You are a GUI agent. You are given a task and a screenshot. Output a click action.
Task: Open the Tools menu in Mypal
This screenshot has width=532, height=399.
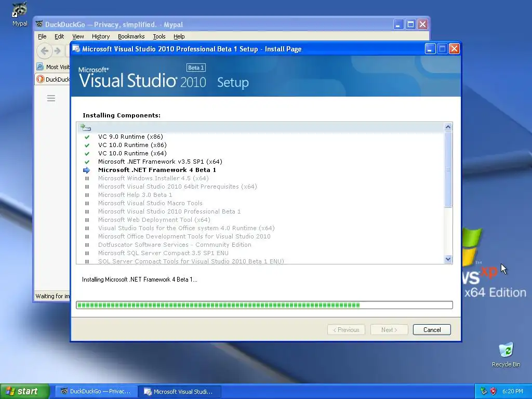pyautogui.click(x=159, y=36)
